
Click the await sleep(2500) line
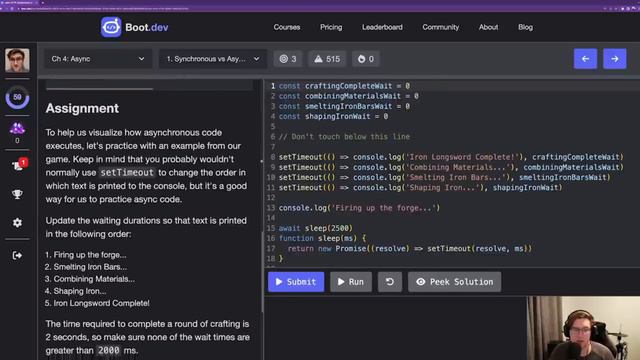[x=316, y=228]
